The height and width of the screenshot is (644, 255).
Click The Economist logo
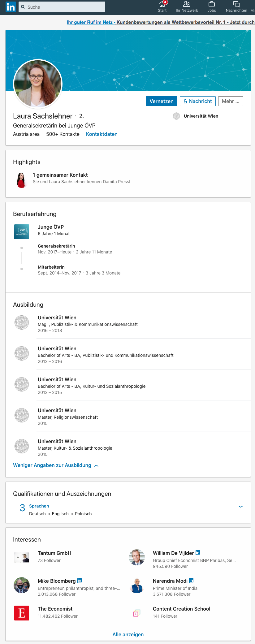(22, 613)
